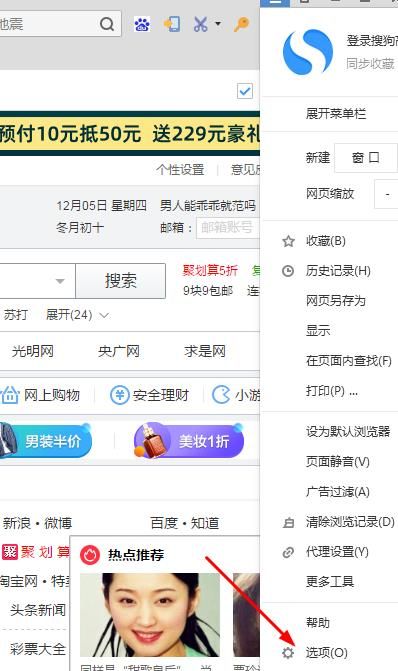The width and height of the screenshot is (398, 671).
Task: Click the 12月05日 星期四 date text
Action: tap(101, 206)
